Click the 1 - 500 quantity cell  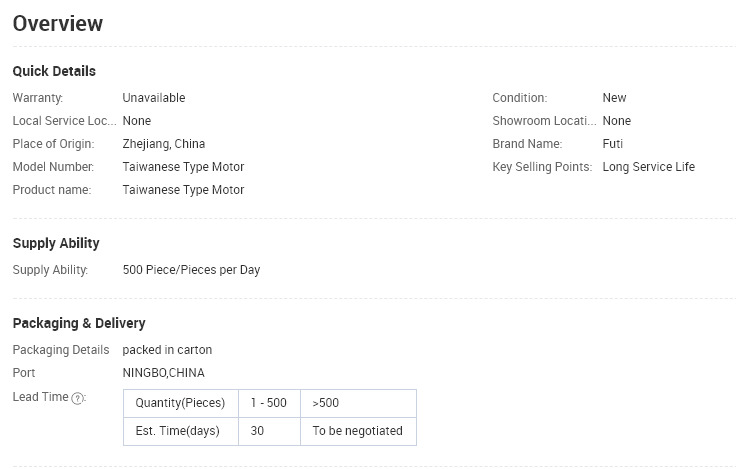point(269,403)
